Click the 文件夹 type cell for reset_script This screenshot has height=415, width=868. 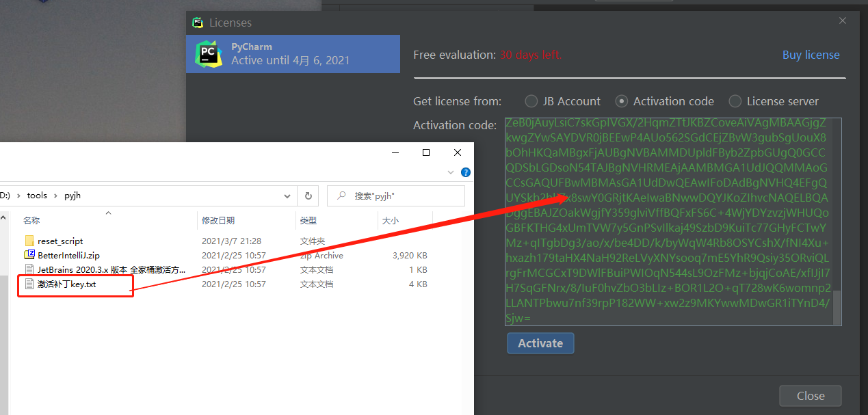pos(313,241)
